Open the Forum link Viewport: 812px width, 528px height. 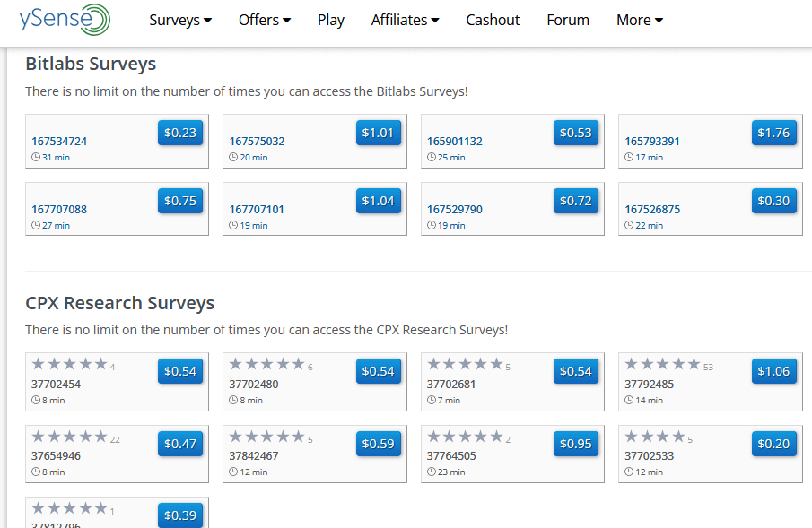pos(568,20)
